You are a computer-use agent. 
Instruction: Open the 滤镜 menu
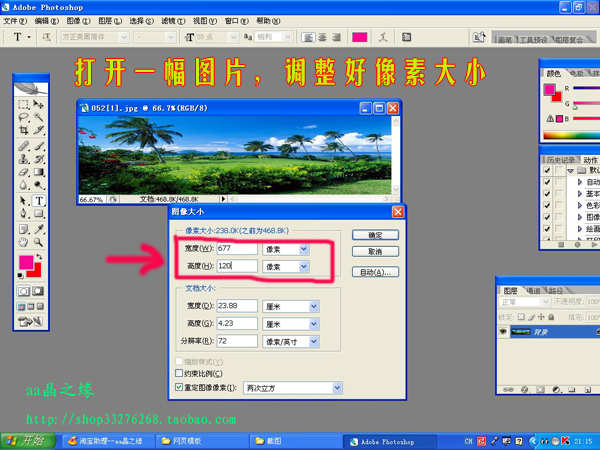[x=173, y=21]
